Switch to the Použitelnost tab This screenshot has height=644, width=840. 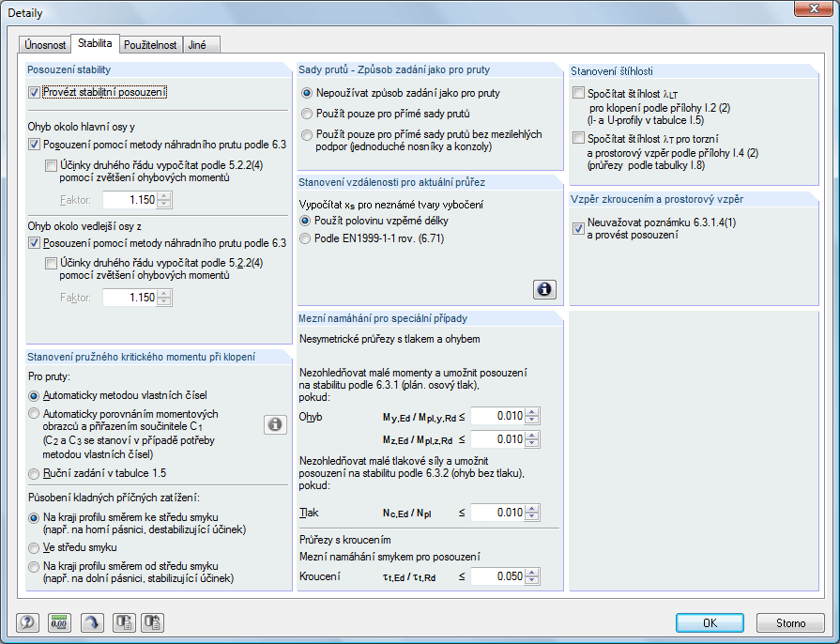[150, 45]
